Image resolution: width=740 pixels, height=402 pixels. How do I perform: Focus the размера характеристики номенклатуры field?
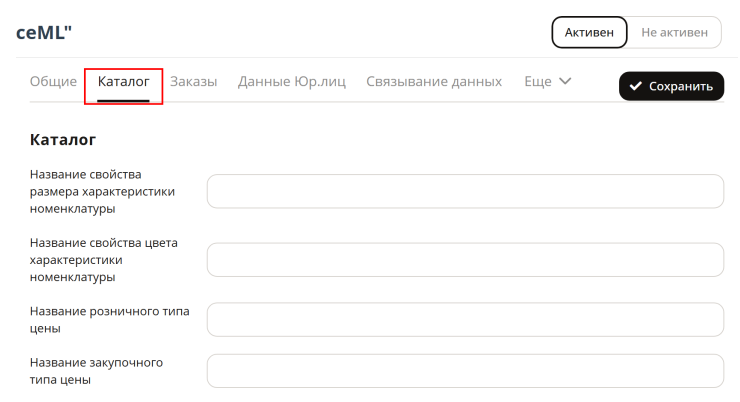click(465, 191)
